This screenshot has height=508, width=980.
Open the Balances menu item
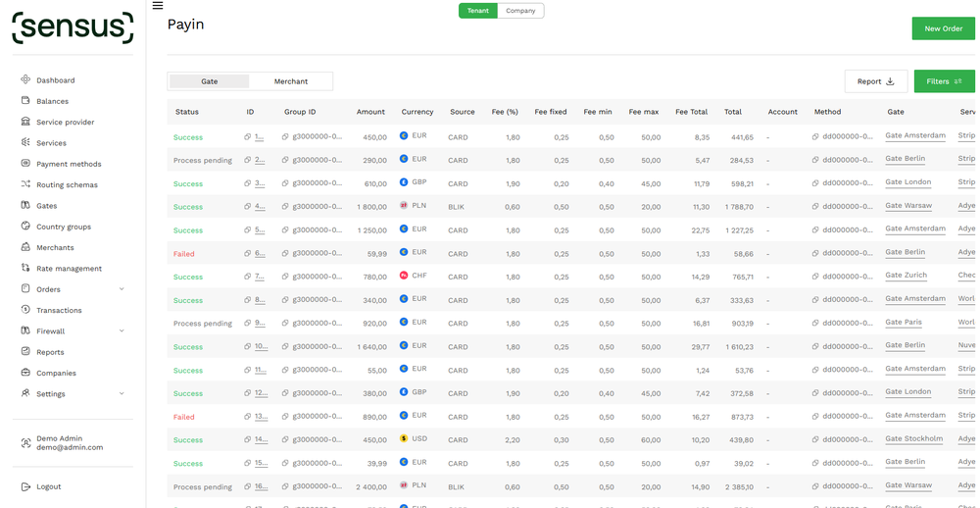(53, 101)
